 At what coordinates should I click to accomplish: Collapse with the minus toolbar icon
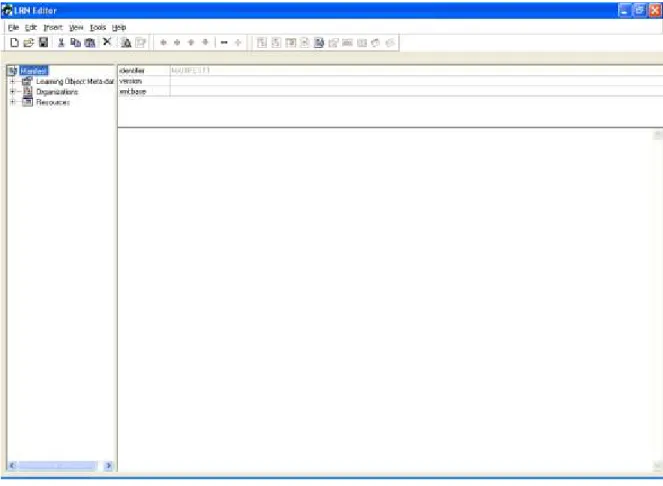[x=224, y=42]
